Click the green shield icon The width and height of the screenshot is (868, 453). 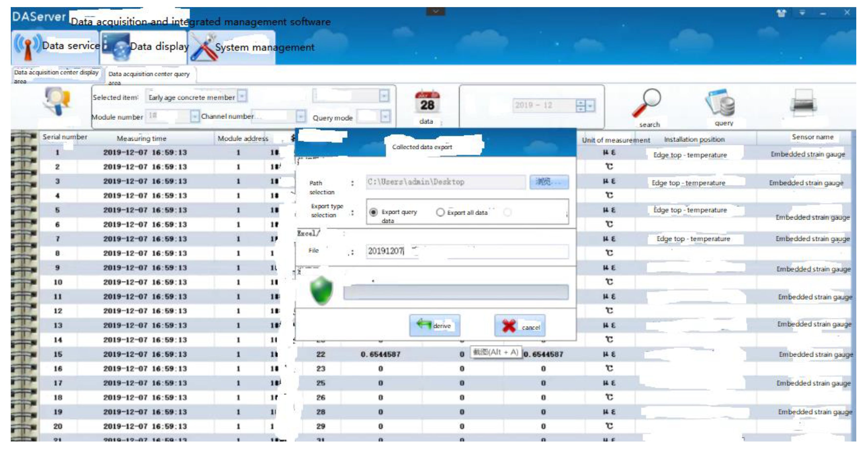(321, 290)
